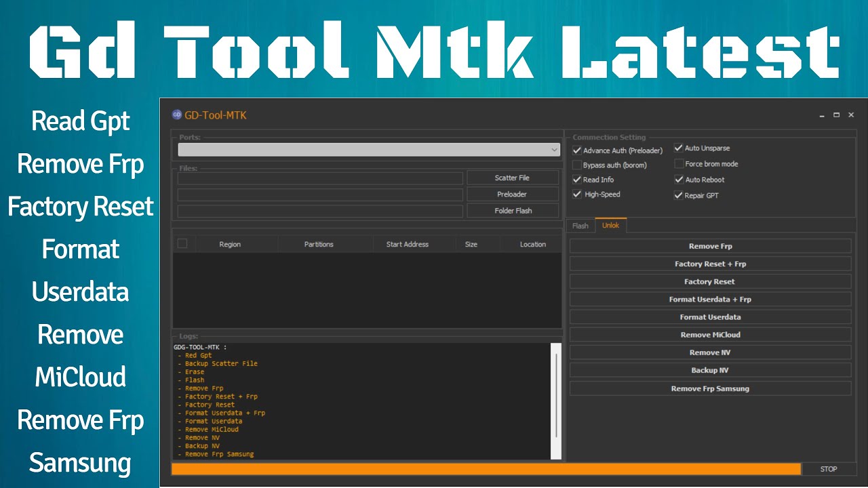This screenshot has width=868, height=488.
Task: Click the Scatter File button
Action: 513,178
